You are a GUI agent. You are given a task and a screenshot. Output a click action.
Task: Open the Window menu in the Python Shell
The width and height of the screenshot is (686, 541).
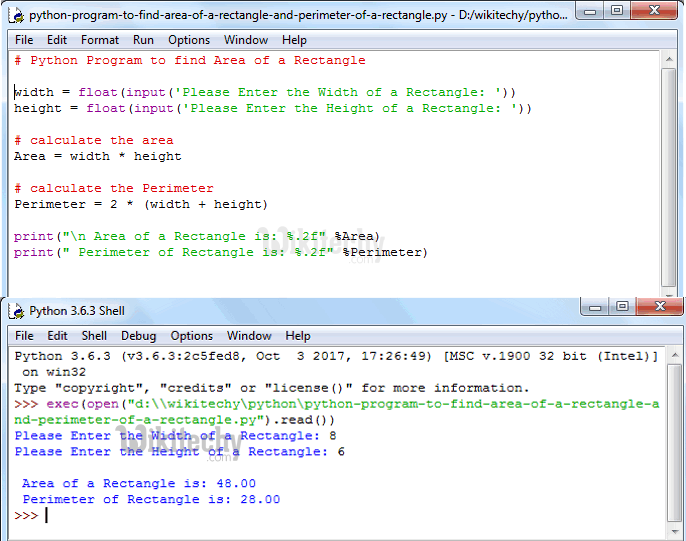pyautogui.click(x=249, y=336)
